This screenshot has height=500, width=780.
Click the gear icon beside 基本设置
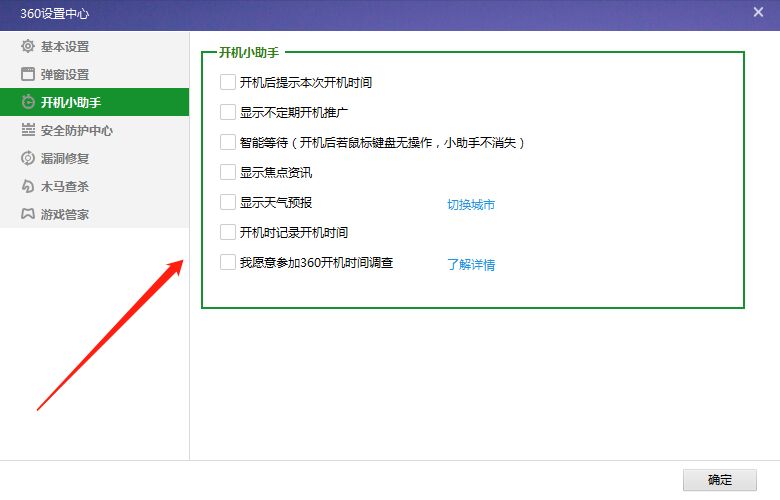click(28, 46)
